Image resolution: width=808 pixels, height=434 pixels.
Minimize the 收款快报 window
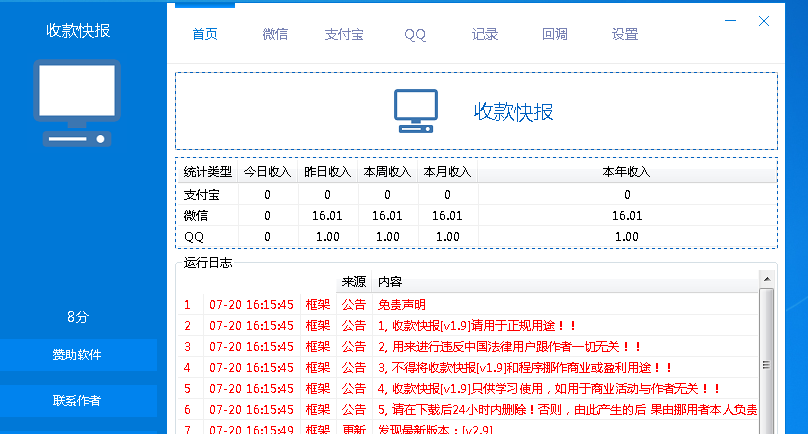[730, 21]
